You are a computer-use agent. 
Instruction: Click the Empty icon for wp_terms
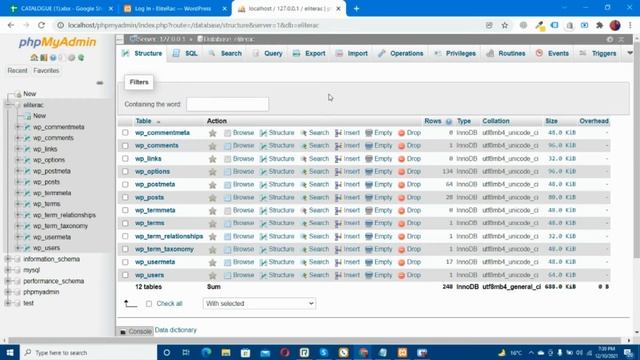[369, 224]
